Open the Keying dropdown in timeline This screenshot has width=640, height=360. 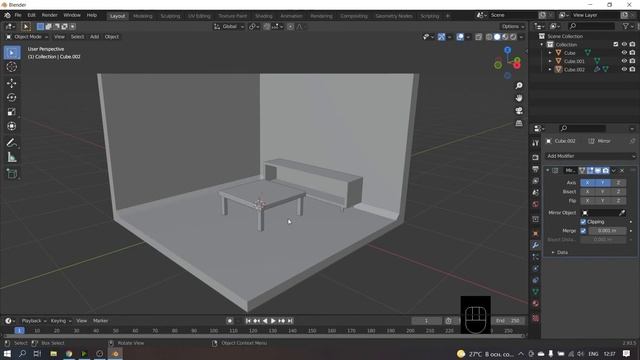coord(61,321)
